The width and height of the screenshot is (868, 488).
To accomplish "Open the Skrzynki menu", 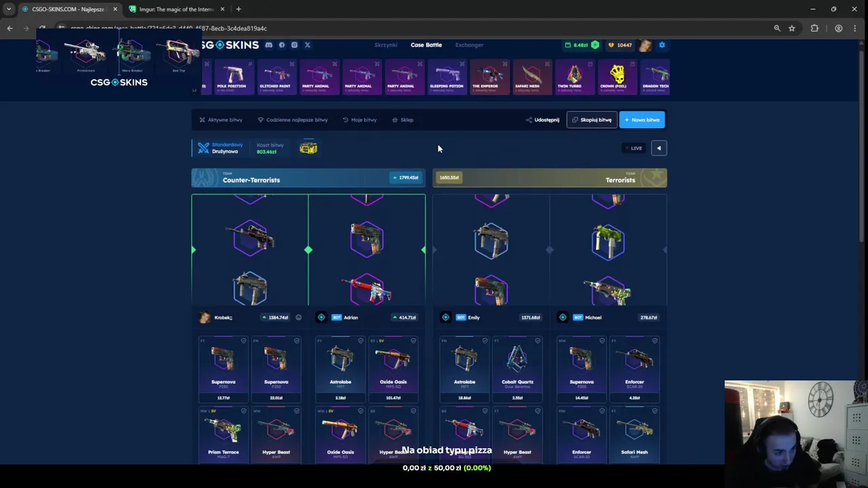I will tap(386, 45).
